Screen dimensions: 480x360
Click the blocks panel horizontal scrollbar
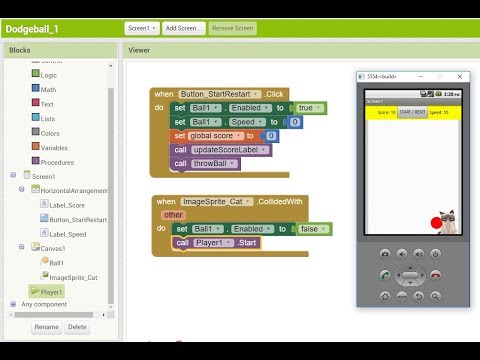coord(54,315)
